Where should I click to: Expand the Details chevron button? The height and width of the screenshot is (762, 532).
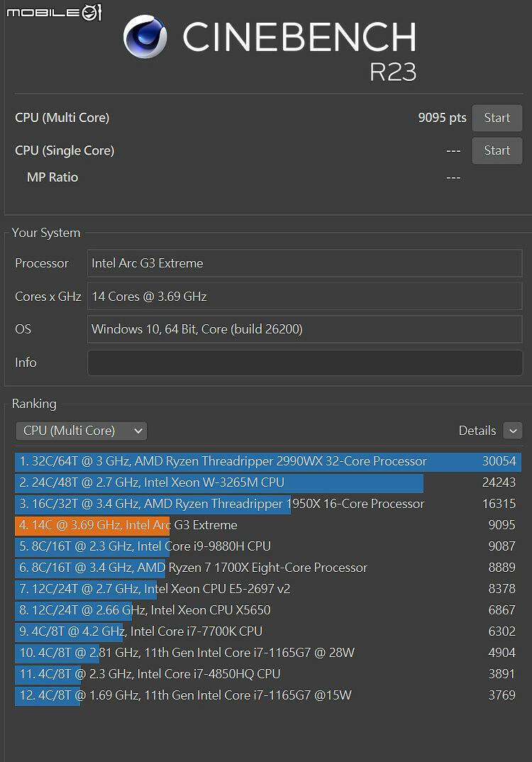(513, 431)
